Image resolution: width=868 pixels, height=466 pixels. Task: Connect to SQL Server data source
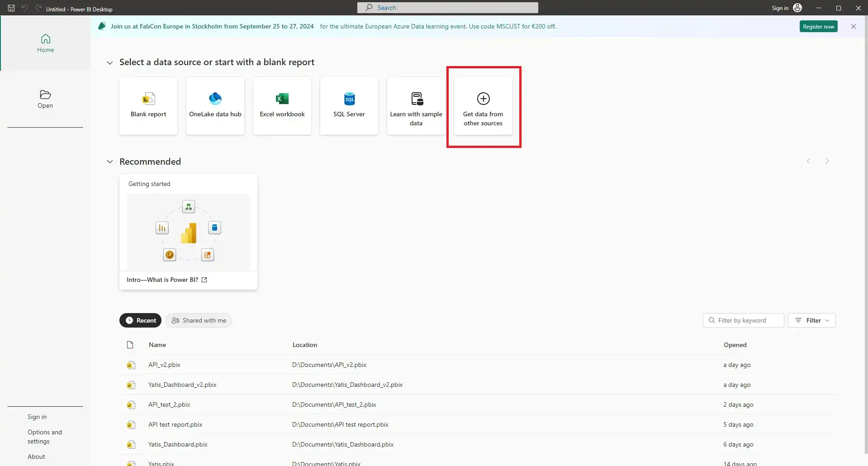(x=349, y=106)
